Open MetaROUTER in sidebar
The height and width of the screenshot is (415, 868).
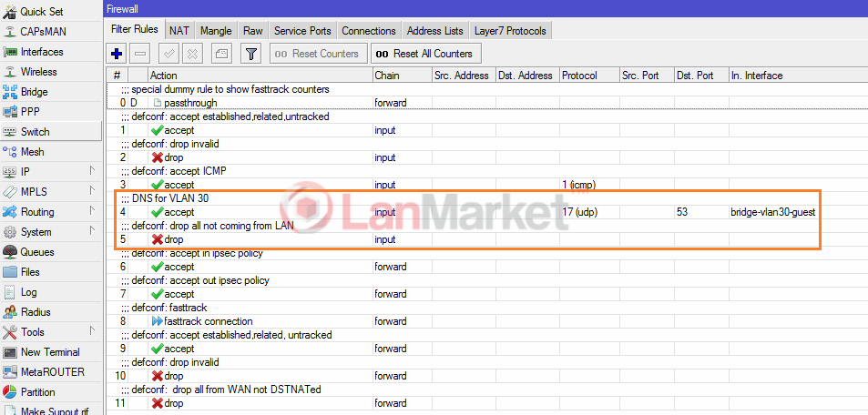pos(51,372)
